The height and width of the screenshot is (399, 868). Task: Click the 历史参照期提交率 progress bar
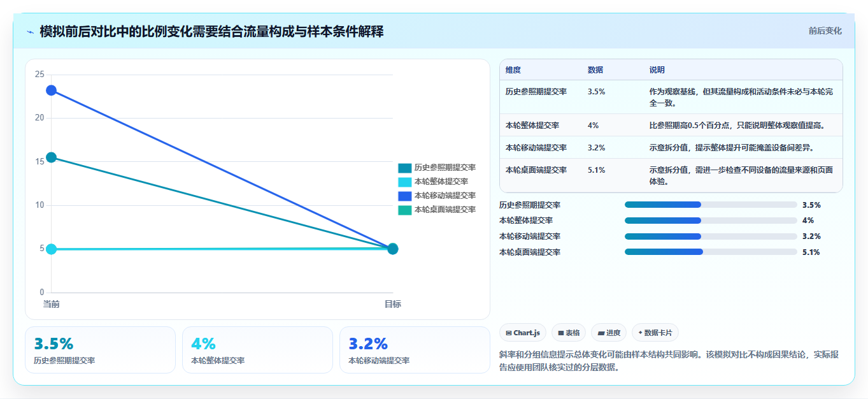(x=711, y=205)
